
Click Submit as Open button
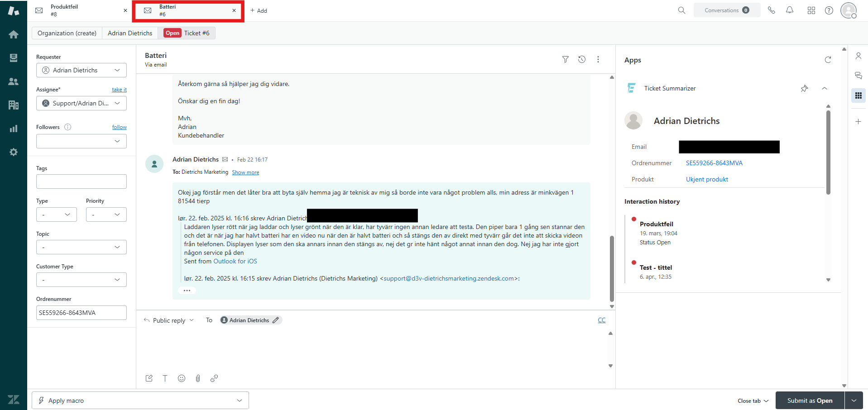pos(810,400)
